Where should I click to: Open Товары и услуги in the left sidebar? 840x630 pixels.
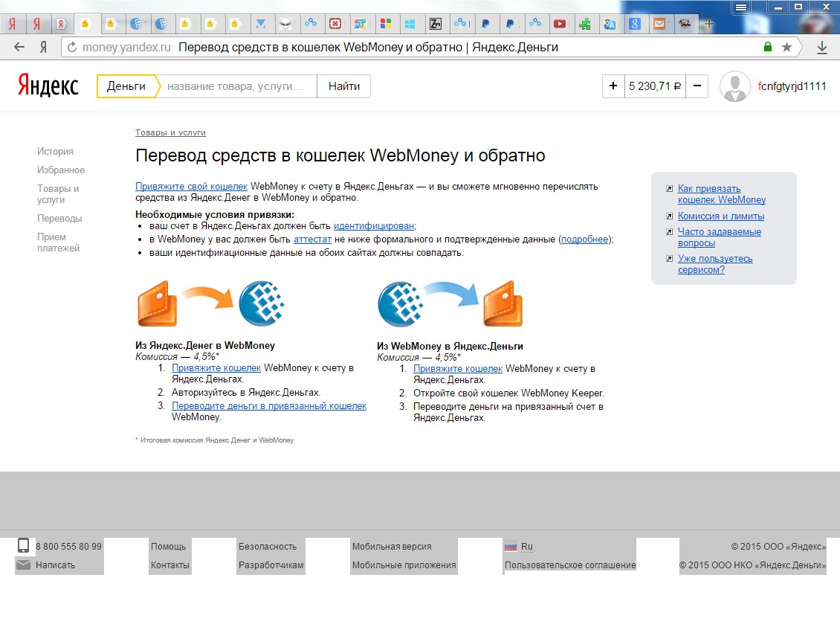pyautogui.click(x=58, y=194)
